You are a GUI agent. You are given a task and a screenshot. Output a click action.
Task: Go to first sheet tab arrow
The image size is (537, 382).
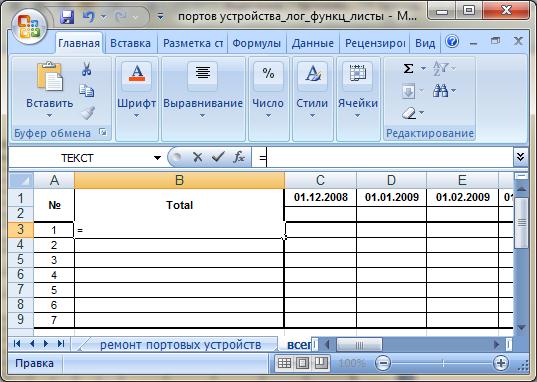pyautogui.click(x=17, y=344)
